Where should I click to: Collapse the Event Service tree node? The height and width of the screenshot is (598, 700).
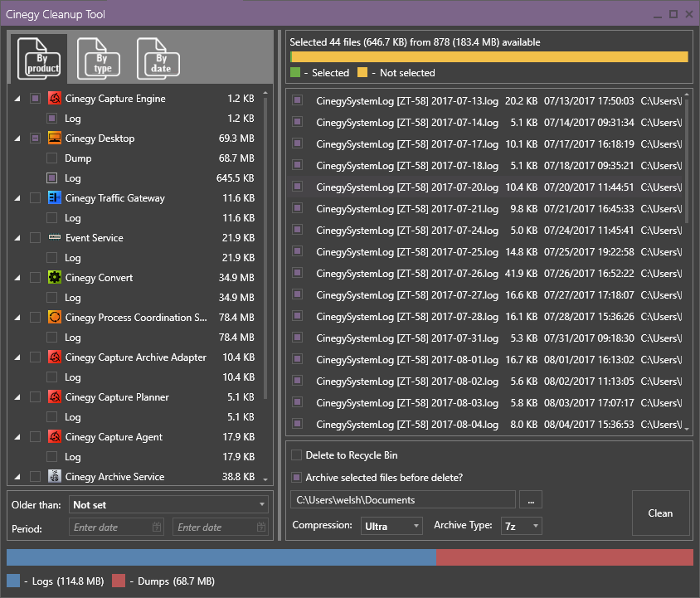[17, 237]
